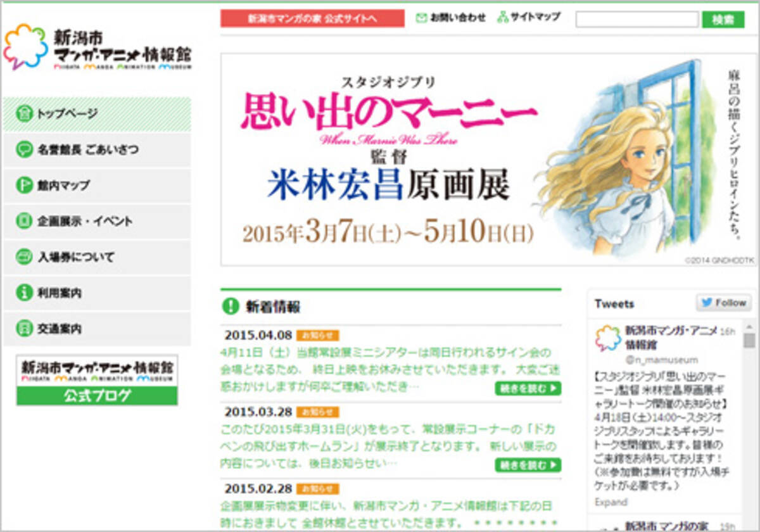The height and width of the screenshot is (532, 760).
Task: Open the 新潟市マンガの家 公式サイトへ link
Action: point(312,18)
